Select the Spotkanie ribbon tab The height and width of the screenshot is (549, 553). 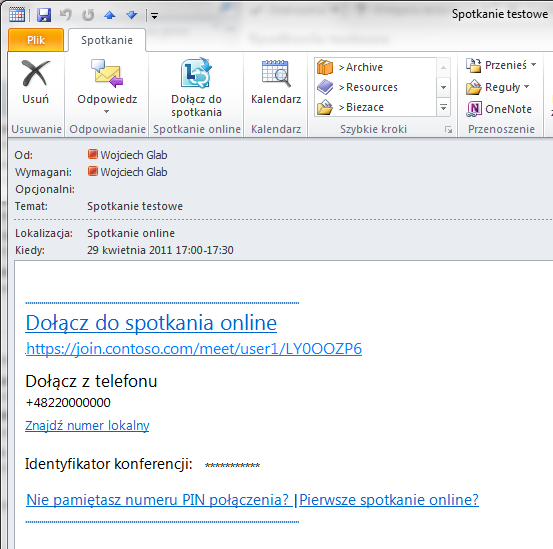click(x=107, y=40)
